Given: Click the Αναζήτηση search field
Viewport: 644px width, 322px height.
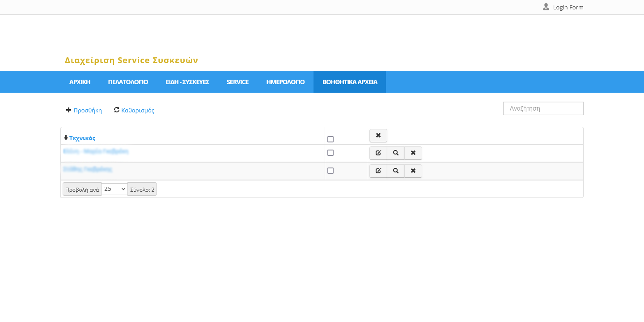Looking at the screenshot, I should pyautogui.click(x=543, y=108).
